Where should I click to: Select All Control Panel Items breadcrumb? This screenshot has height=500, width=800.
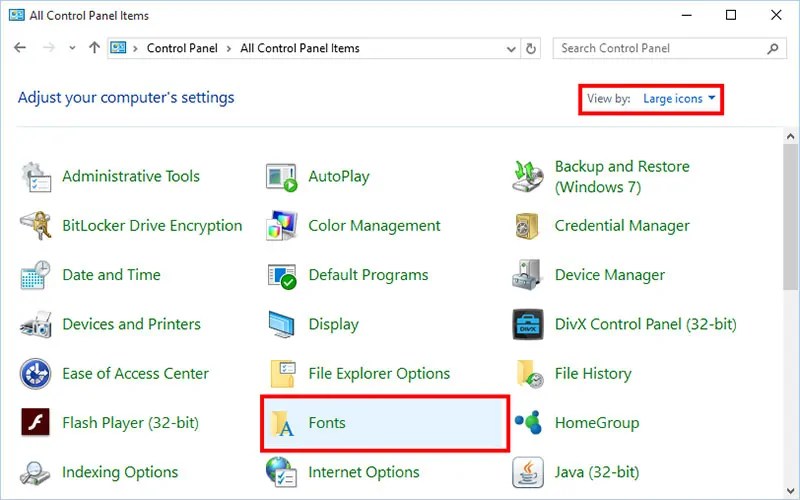(x=300, y=48)
